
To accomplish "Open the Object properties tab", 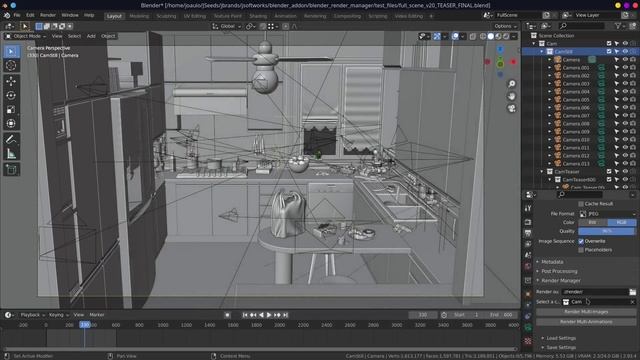I will 528,294.
